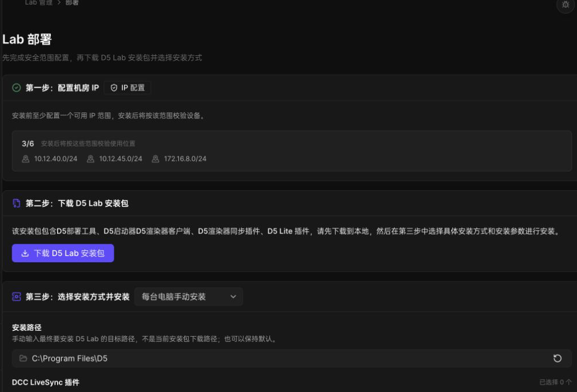Click 下载 D5 Lab 安装包 button
Viewport: 577px width, 392px height.
tap(63, 253)
